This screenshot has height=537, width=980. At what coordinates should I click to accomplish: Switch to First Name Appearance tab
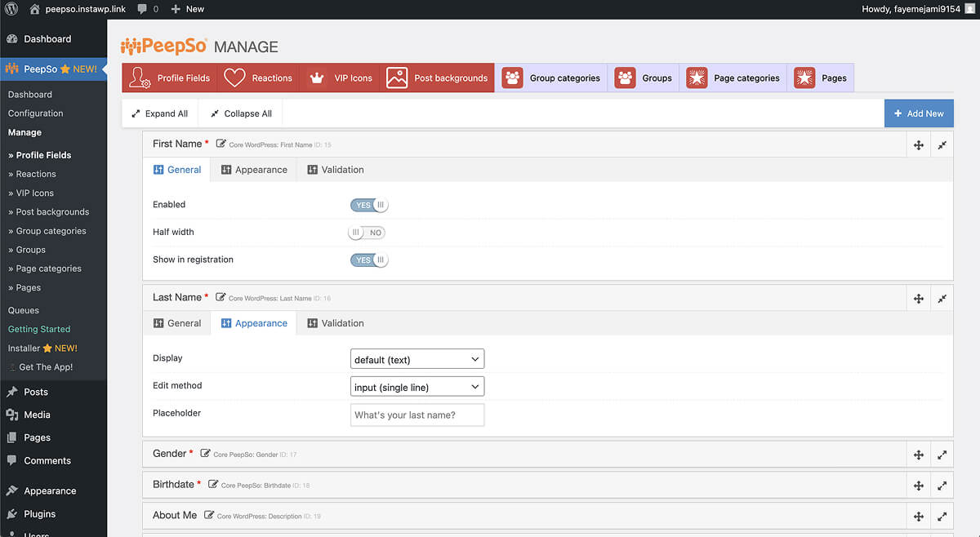[254, 170]
